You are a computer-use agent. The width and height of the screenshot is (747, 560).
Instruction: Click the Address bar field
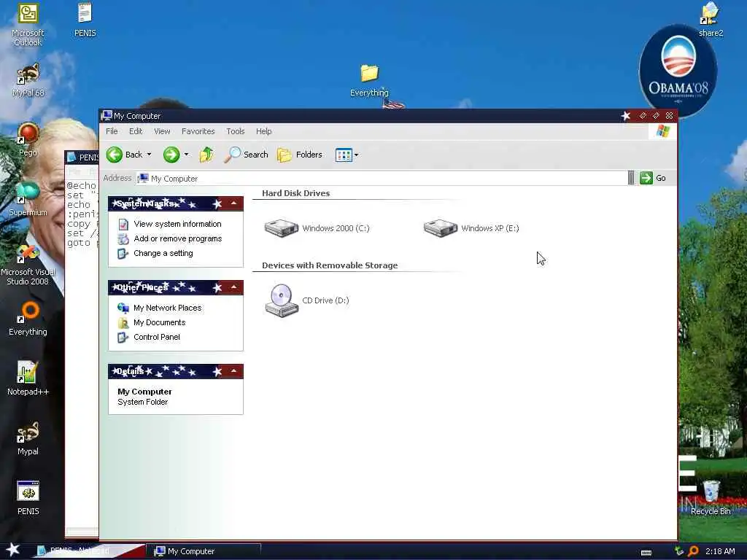[x=381, y=179]
